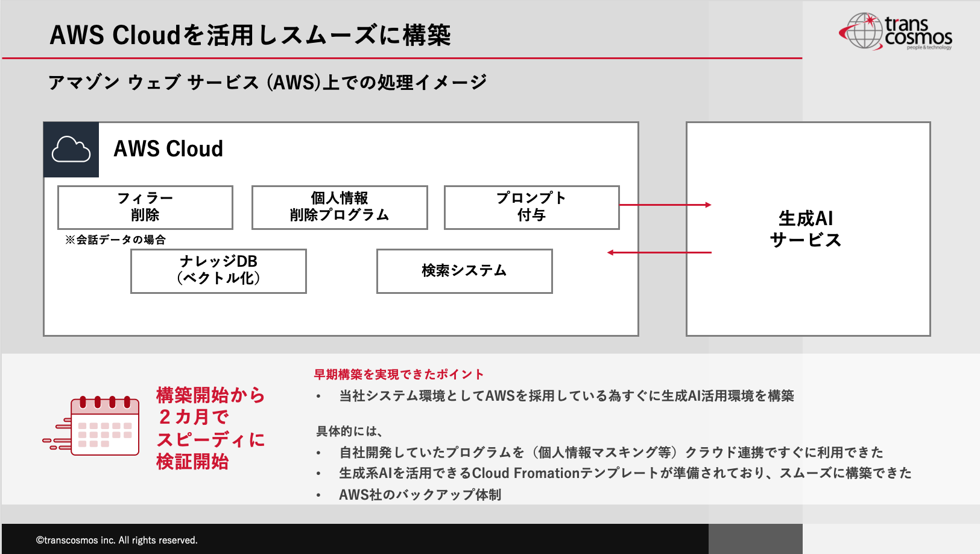
Task: Select the フィラー削除 box
Action: click(x=145, y=207)
